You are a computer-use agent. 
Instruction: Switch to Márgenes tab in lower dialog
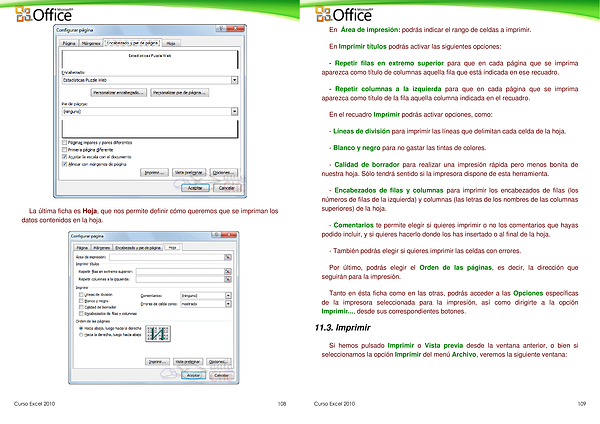(x=102, y=248)
